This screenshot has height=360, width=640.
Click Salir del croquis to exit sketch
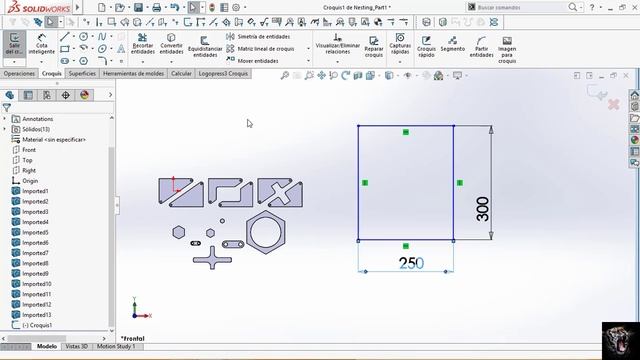14,44
